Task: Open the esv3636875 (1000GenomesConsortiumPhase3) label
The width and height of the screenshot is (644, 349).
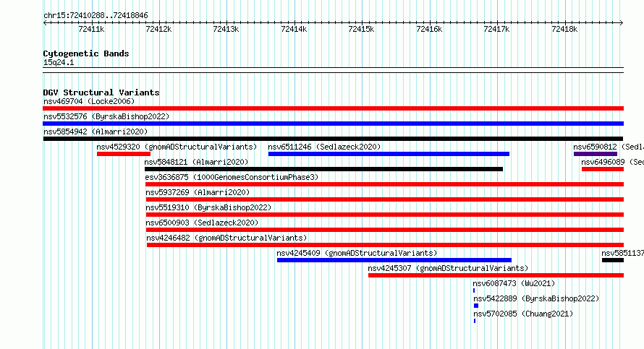Action: (232, 177)
